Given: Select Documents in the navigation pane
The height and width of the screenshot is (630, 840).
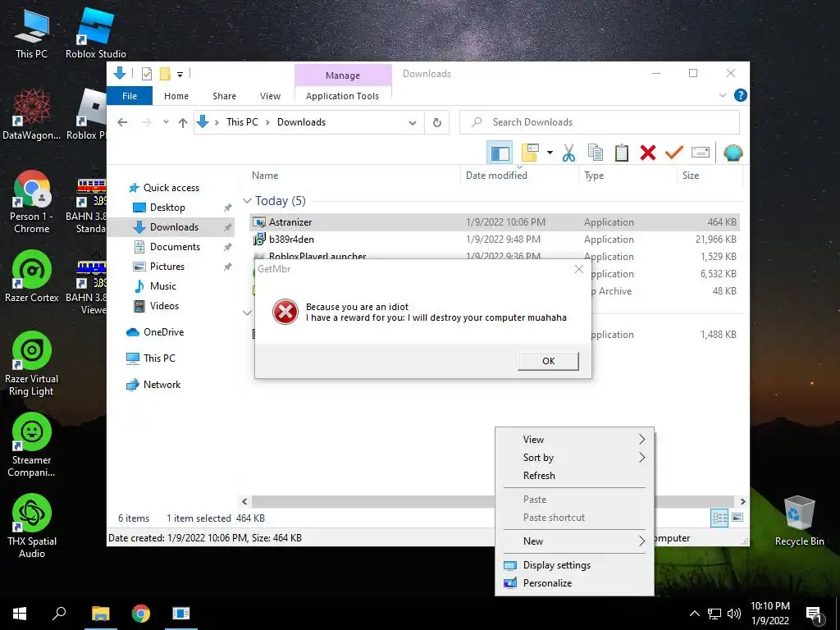Looking at the screenshot, I should [x=175, y=247].
